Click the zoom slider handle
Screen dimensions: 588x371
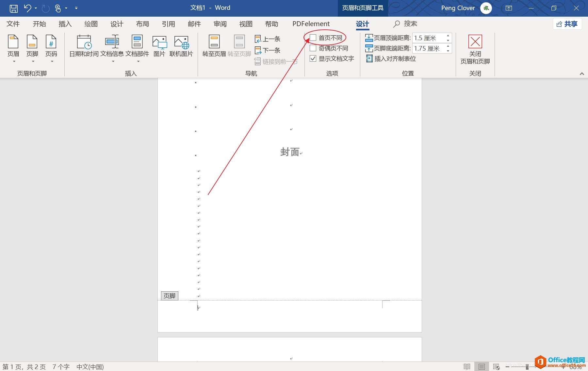[527, 367]
